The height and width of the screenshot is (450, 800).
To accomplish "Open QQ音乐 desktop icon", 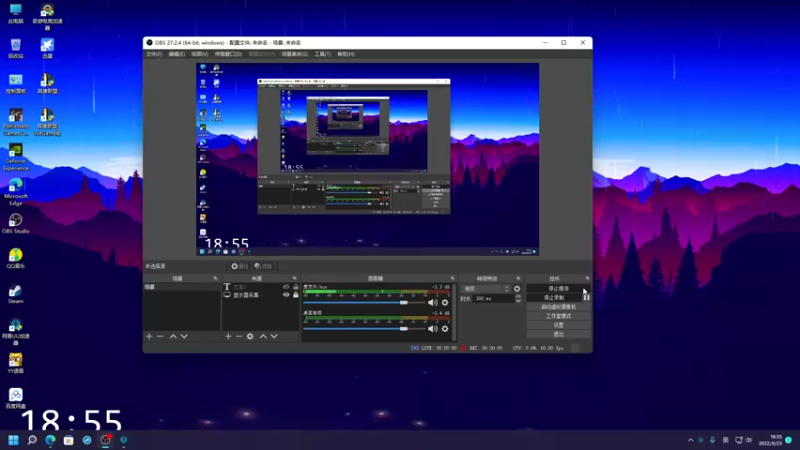I will tap(15, 258).
